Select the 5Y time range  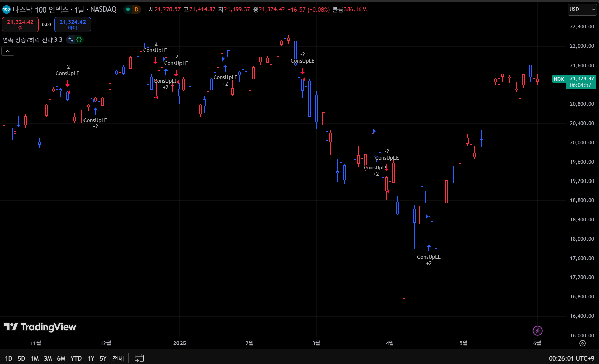click(x=103, y=358)
